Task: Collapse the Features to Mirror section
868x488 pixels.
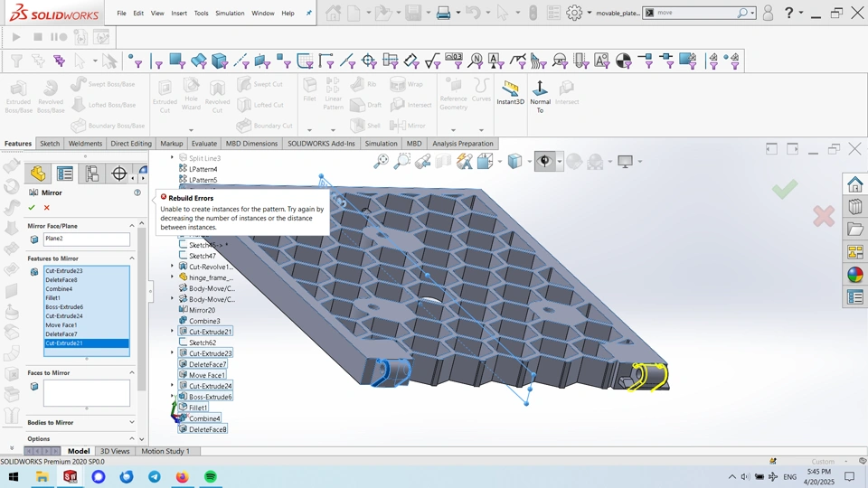Action: point(132,258)
